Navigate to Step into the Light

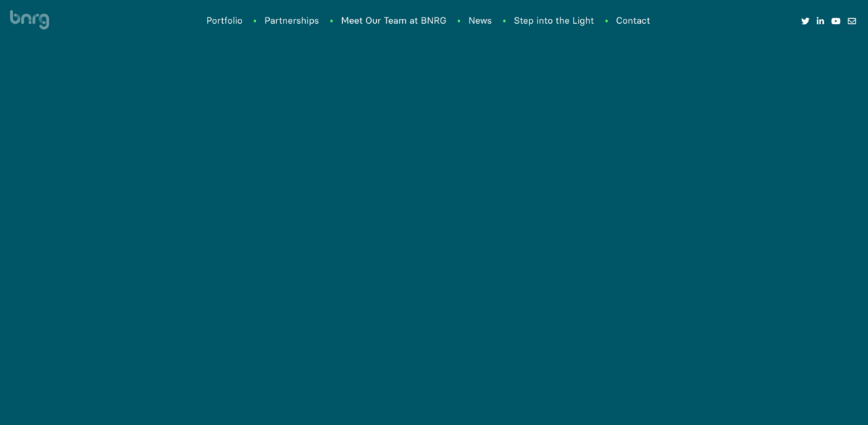pyautogui.click(x=553, y=21)
